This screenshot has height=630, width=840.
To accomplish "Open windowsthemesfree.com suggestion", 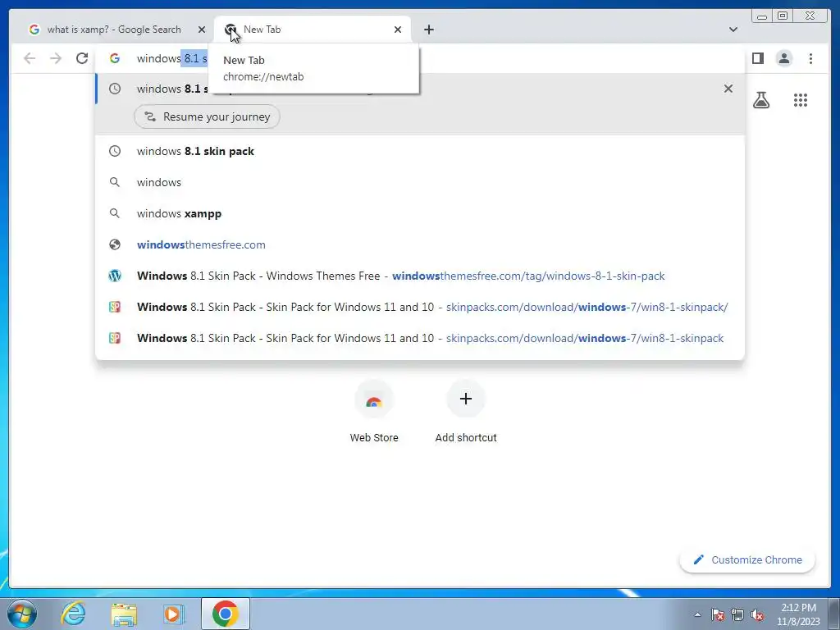I will click(x=420, y=244).
